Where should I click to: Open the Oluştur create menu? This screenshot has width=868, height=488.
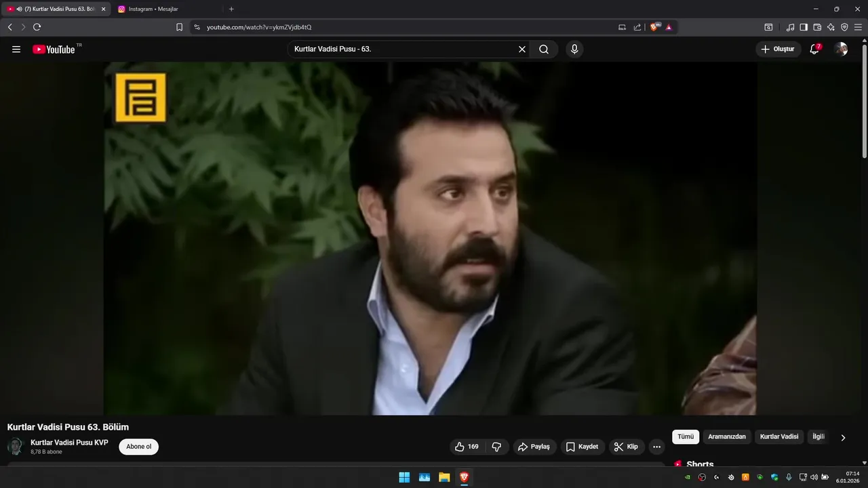point(778,49)
